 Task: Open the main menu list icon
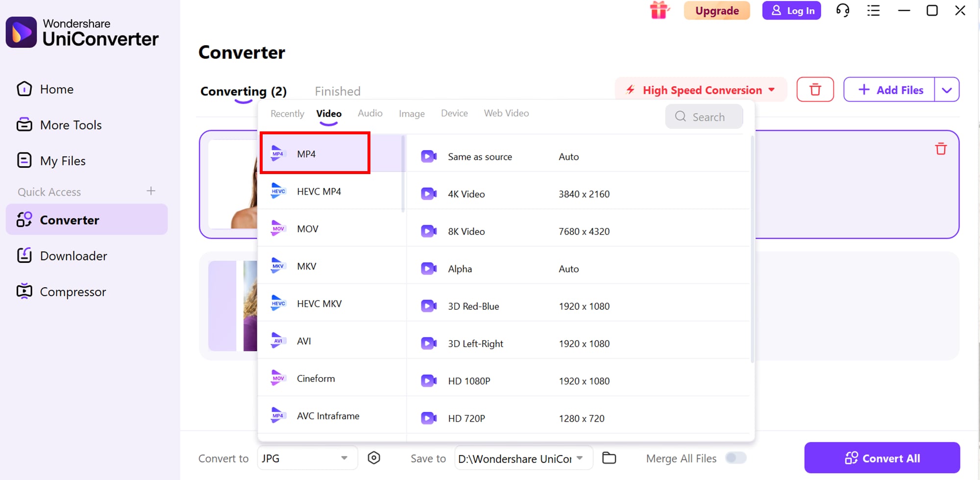(x=873, y=10)
